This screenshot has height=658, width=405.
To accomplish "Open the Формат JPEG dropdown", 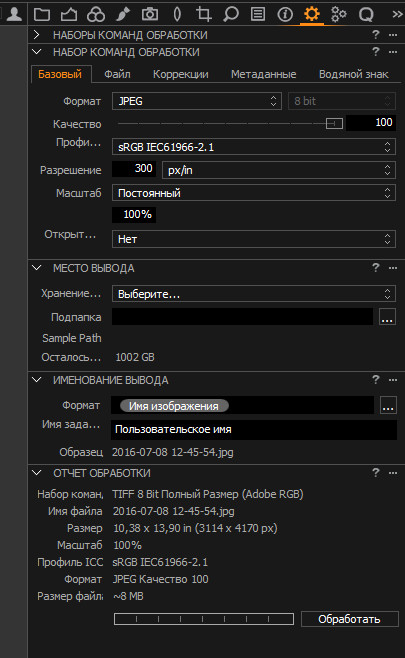I will (x=196, y=101).
